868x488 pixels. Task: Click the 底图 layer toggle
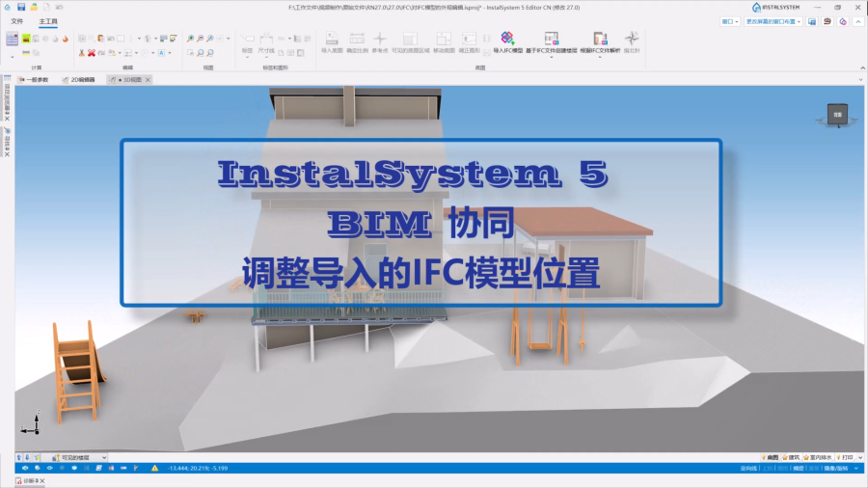770,457
